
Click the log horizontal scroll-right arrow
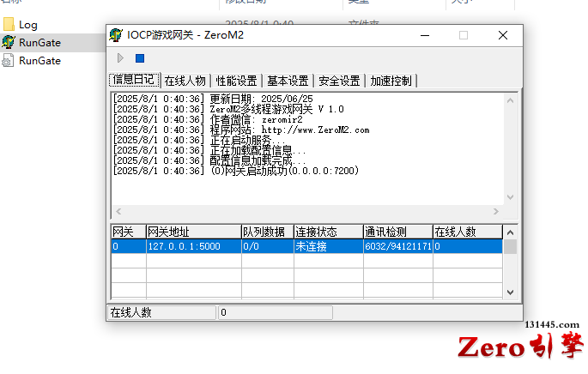[496, 211]
